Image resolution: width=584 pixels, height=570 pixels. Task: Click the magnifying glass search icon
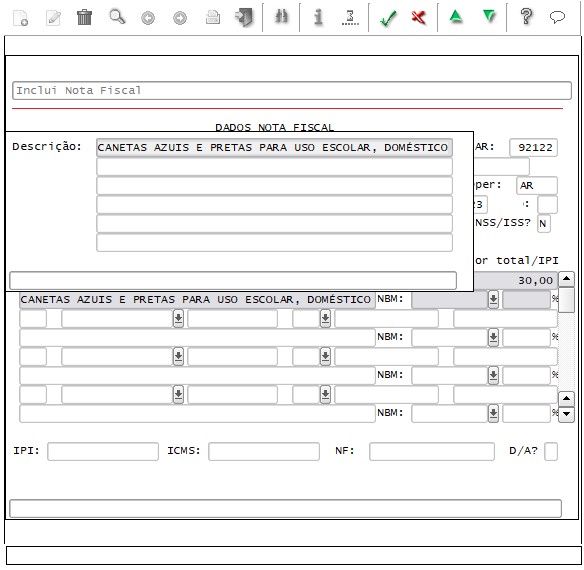tap(117, 17)
